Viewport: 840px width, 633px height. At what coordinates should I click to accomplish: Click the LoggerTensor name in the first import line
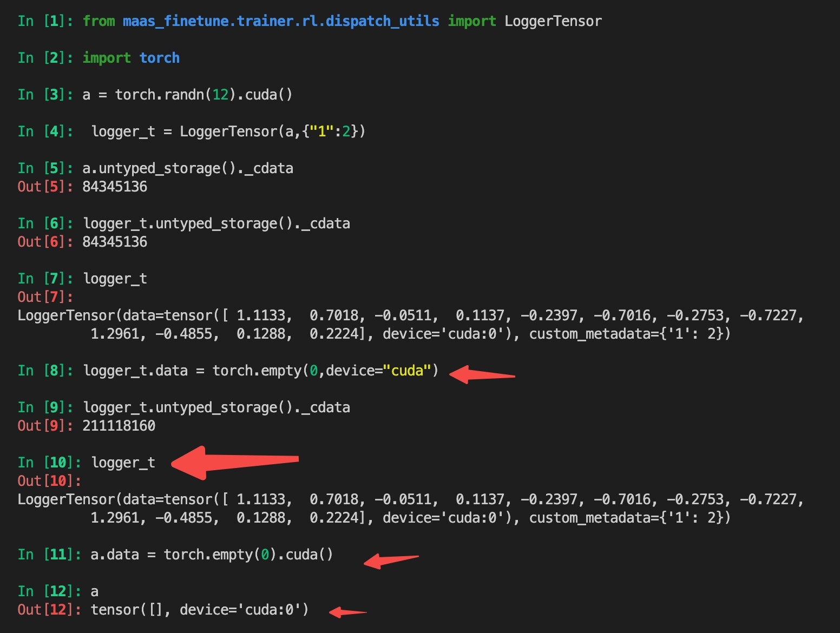(553, 21)
